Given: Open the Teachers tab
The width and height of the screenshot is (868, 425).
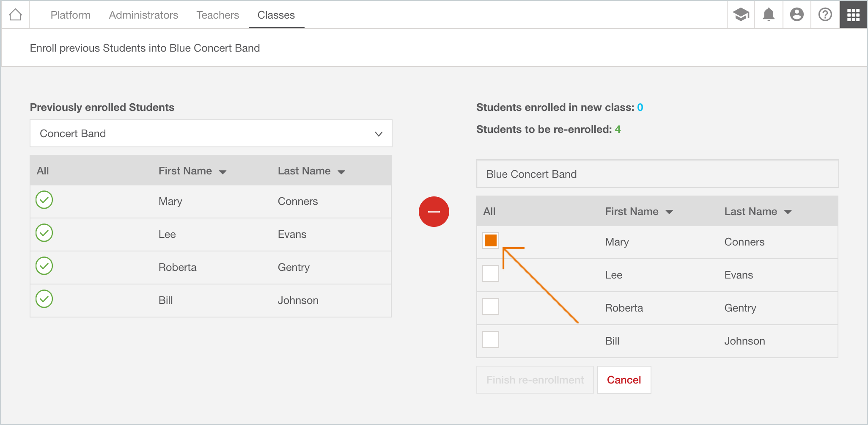Looking at the screenshot, I should pos(218,15).
